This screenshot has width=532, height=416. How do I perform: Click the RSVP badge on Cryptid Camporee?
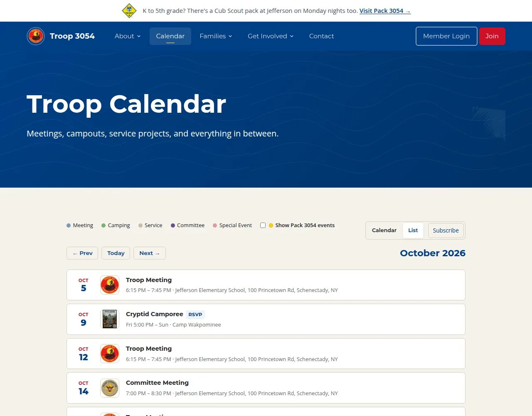[x=195, y=314]
